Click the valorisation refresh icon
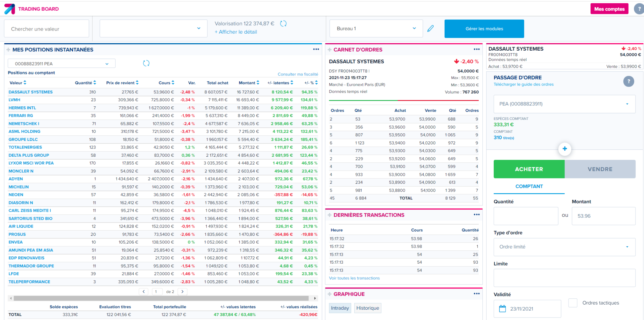 click(x=283, y=24)
